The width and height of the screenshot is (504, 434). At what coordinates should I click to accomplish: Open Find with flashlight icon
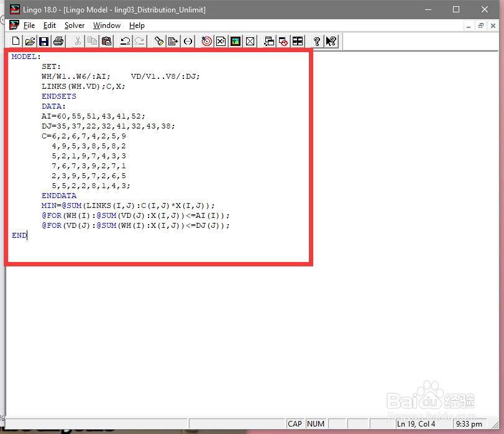[x=159, y=41]
